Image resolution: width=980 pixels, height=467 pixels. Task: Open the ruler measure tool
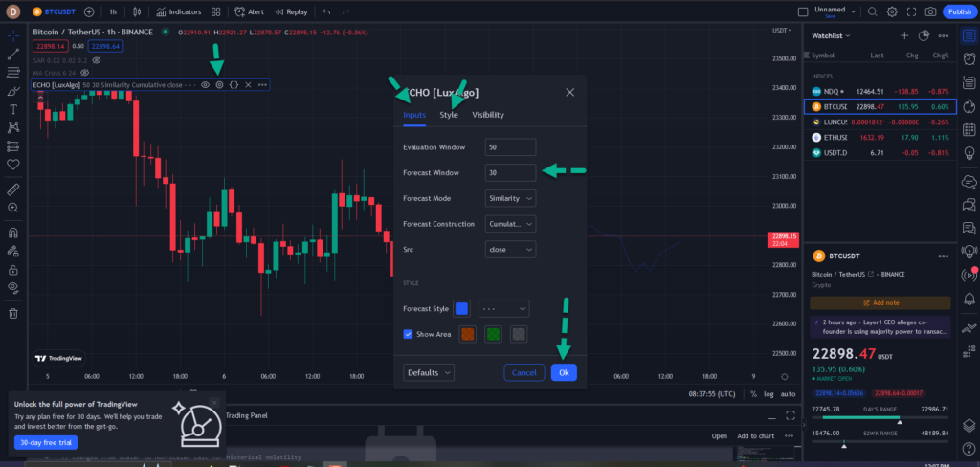pyautogui.click(x=13, y=189)
